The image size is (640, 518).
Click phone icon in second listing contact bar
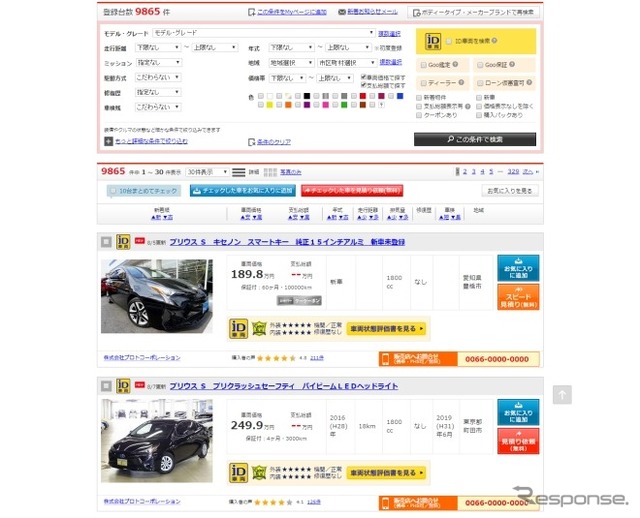tap(385, 503)
